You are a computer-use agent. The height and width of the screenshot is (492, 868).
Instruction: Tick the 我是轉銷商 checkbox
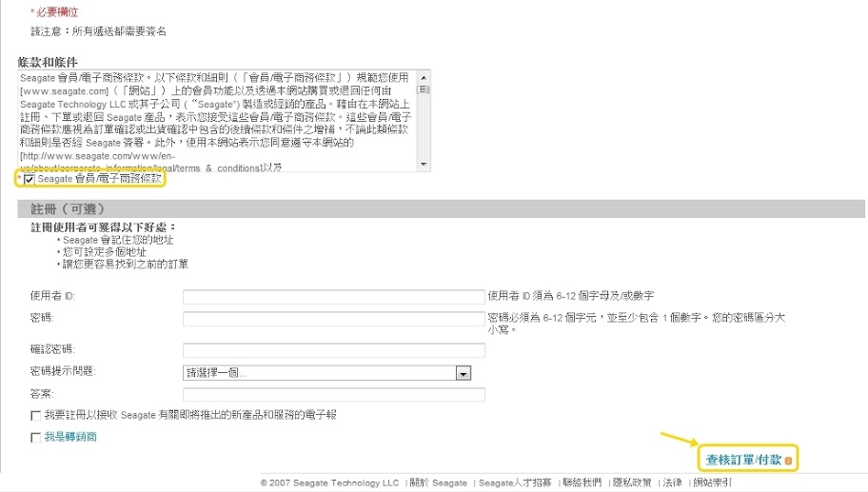[x=36, y=438]
